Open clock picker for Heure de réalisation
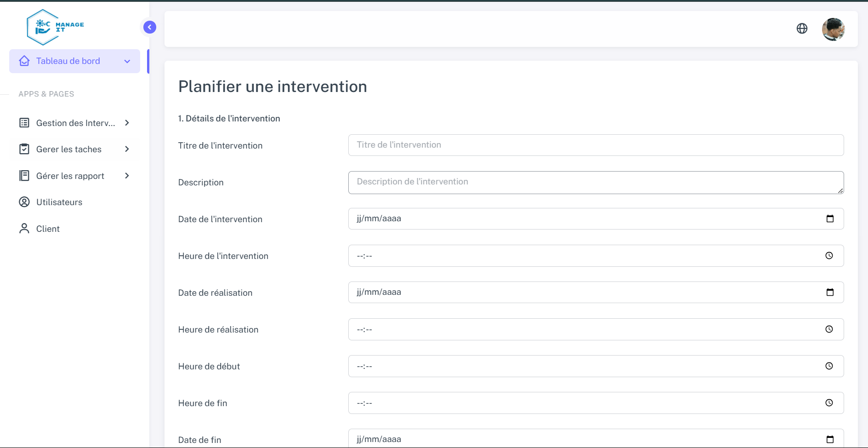 [x=829, y=329]
